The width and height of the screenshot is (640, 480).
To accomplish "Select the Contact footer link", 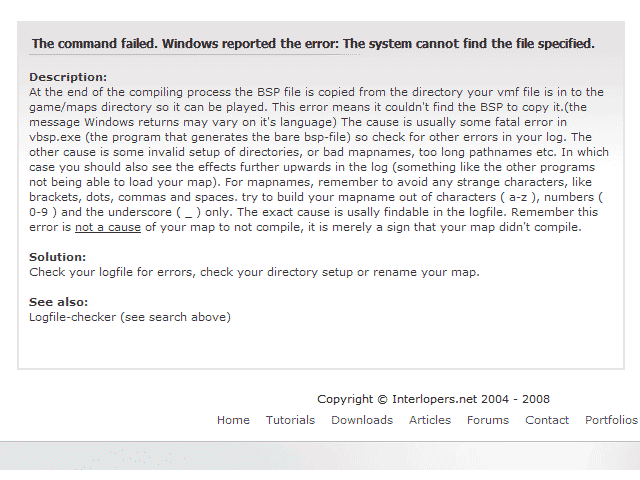I will pos(547,420).
